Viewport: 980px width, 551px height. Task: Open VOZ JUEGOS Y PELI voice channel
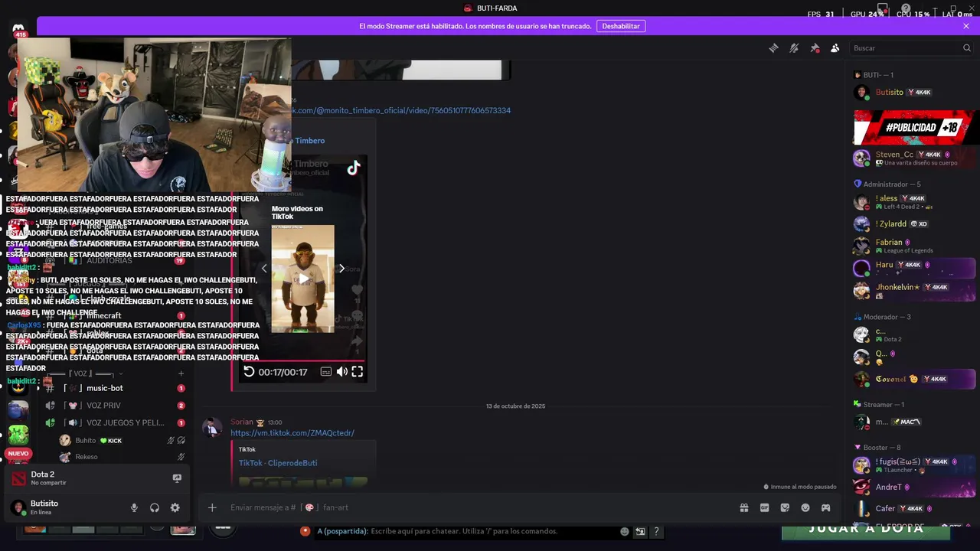tap(115, 423)
